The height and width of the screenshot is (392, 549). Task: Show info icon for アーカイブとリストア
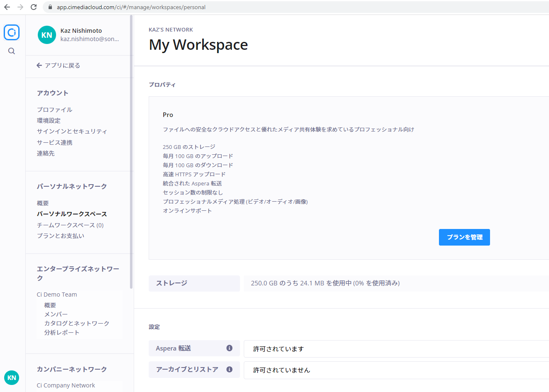tap(229, 369)
